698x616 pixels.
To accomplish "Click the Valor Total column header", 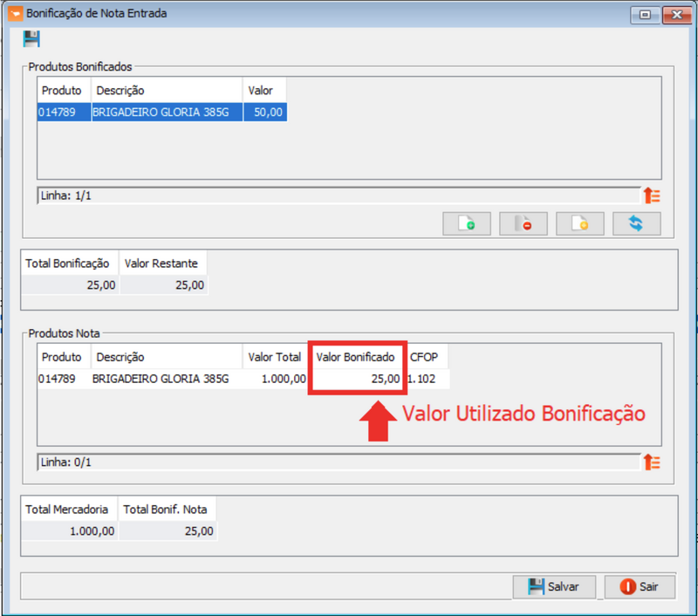I will click(275, 357).
